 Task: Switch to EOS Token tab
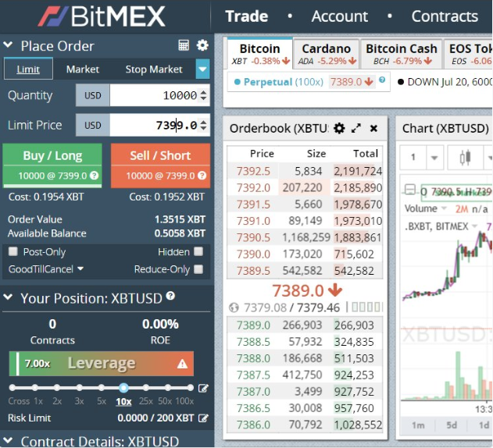pos(469,54)
